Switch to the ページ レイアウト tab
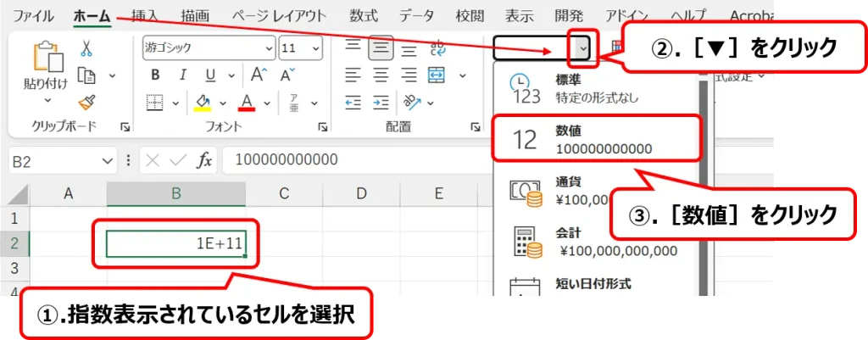 (x=278, y=15)
